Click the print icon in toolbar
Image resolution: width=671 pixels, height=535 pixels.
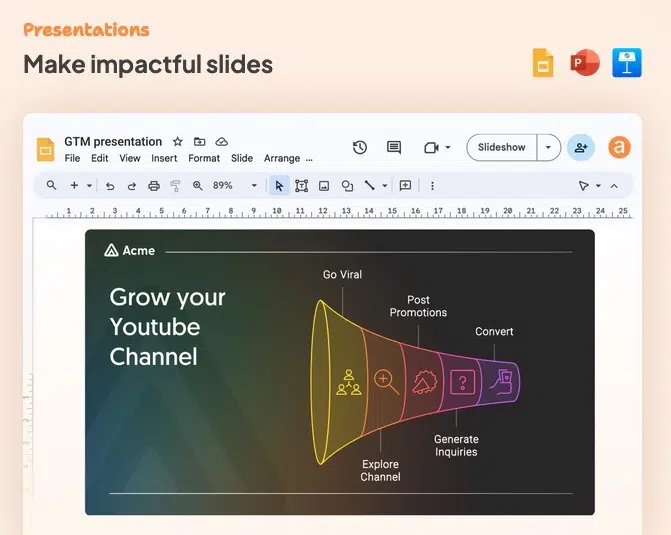(x=154, y=185)
